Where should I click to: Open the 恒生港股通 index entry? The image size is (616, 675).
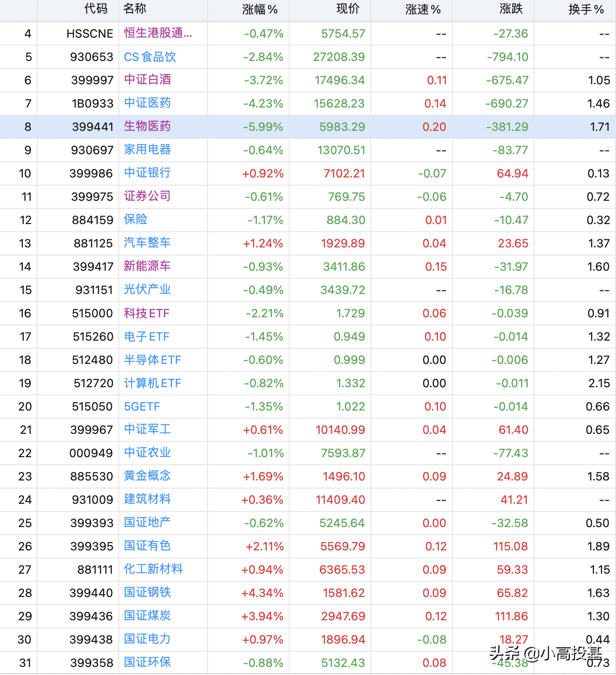(x=158, y=33)
